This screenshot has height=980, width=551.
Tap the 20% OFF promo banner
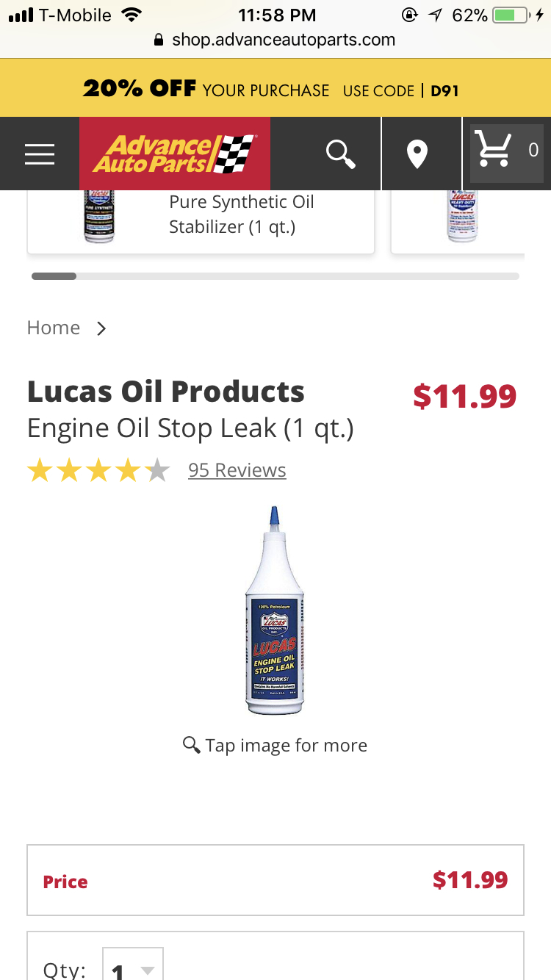tap(275, 90)
